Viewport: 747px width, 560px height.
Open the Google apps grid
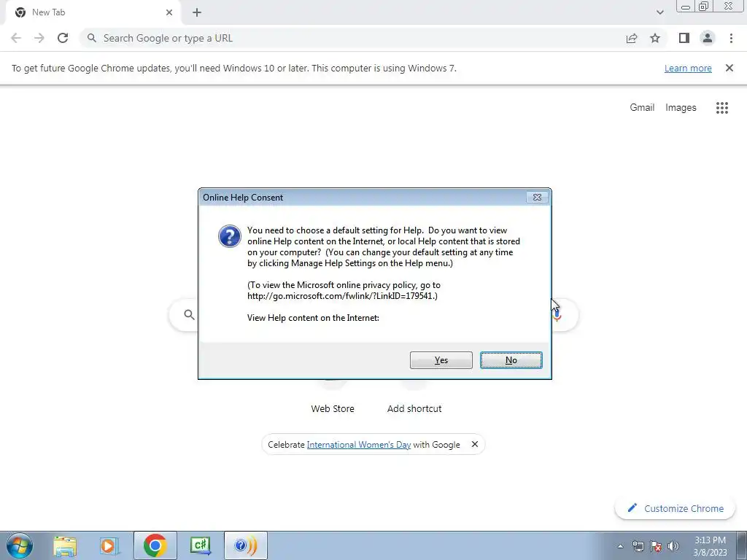(x=721, y=108)
